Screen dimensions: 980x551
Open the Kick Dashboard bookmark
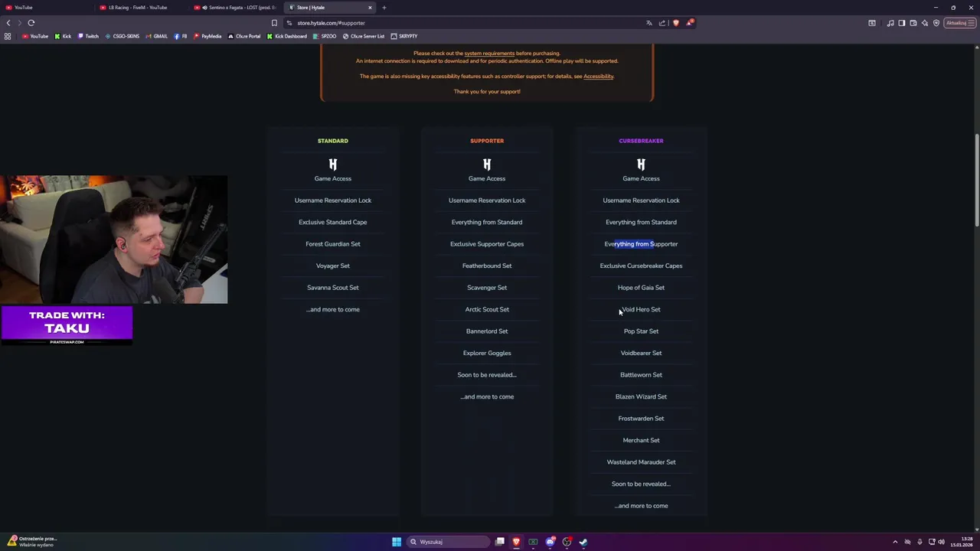pos(287,36)
